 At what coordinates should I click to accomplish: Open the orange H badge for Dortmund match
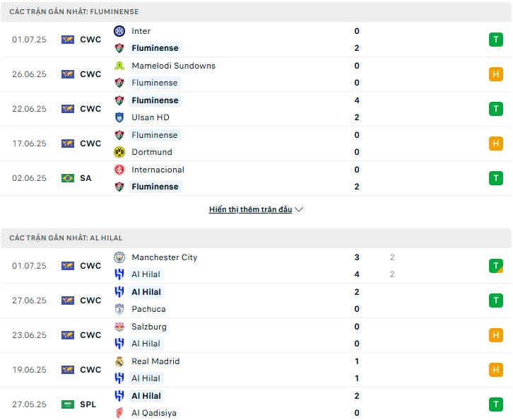tap(496, 144)
